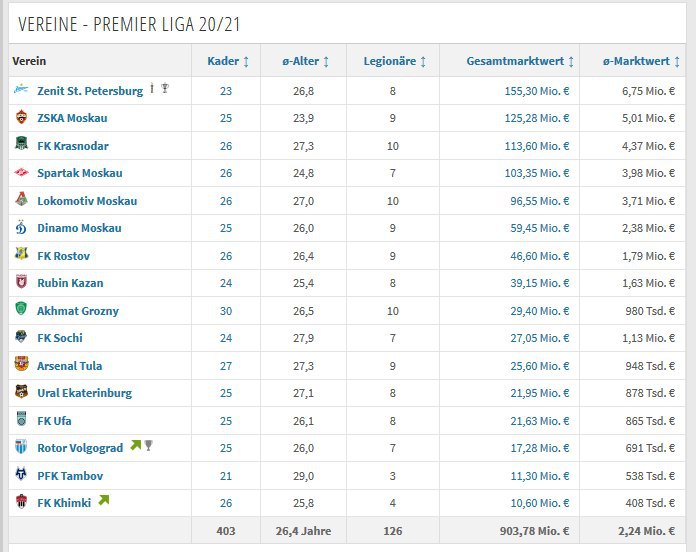
Task: Open Zenit market value 155,30 Mio. € link
Action: click(x=537, y=91)
